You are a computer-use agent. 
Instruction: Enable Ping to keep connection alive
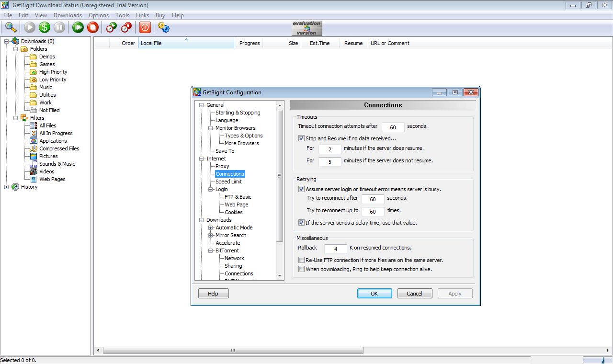tap(301, 269)
